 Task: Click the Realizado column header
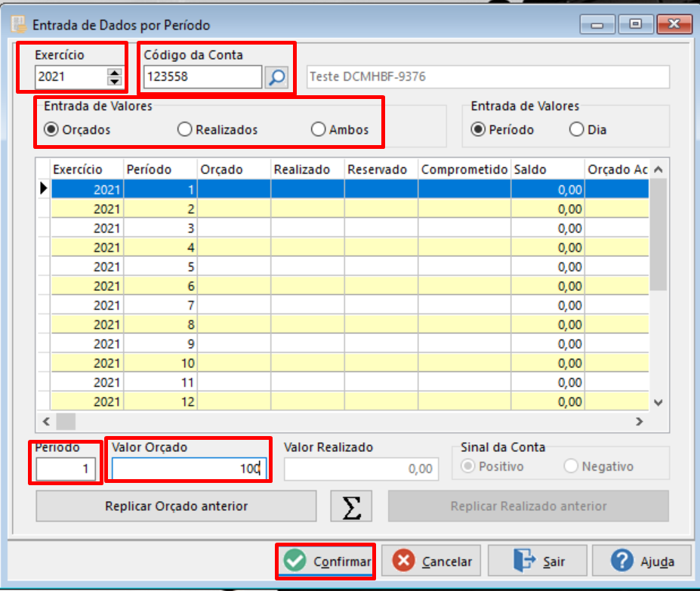click(x=307, y=169)
